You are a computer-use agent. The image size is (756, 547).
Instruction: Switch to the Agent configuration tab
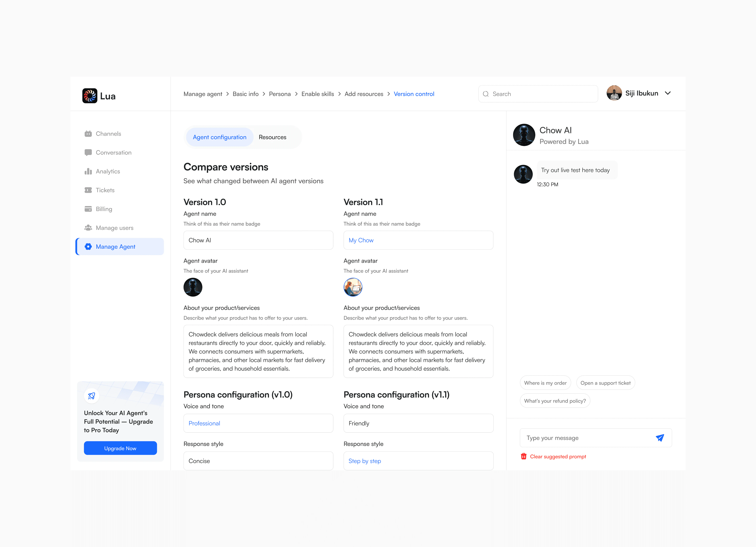click(220, 137)
